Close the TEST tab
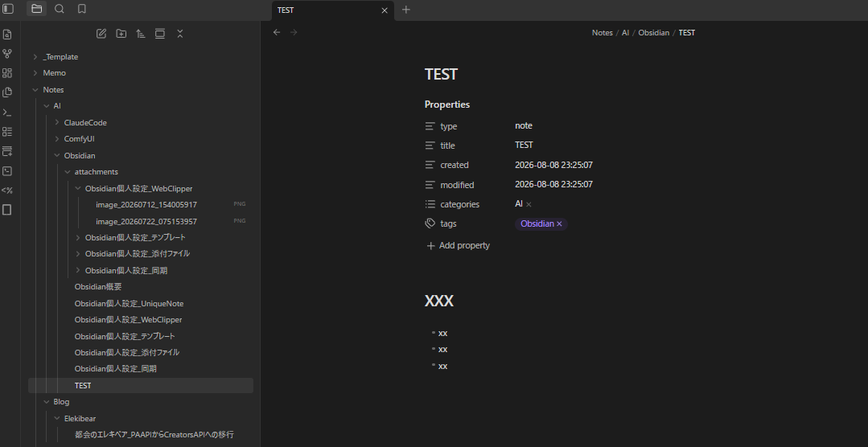868x447 pixels. point(385,10)
